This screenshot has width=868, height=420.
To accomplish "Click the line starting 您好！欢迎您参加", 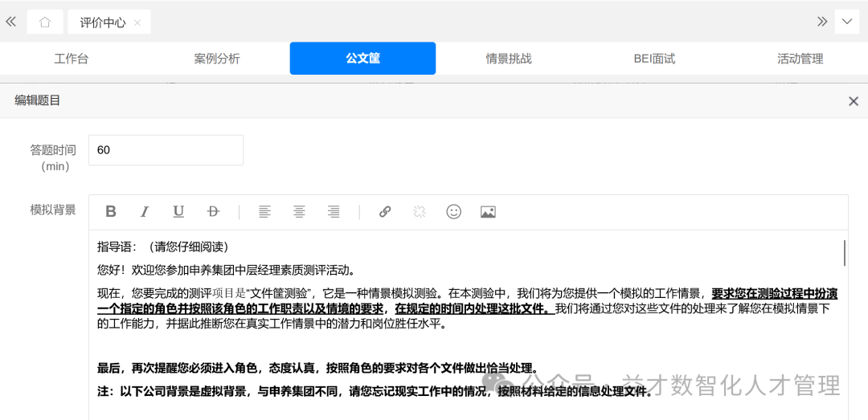I will [x=225, y=271].
